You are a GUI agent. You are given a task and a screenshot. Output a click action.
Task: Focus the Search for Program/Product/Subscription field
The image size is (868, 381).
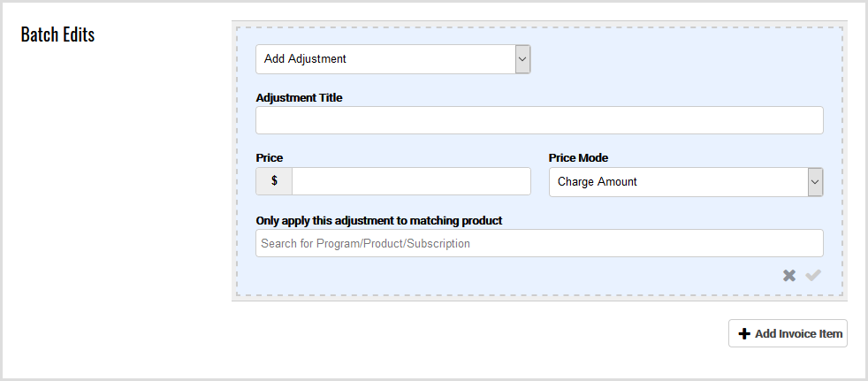(x=539, y=243)
